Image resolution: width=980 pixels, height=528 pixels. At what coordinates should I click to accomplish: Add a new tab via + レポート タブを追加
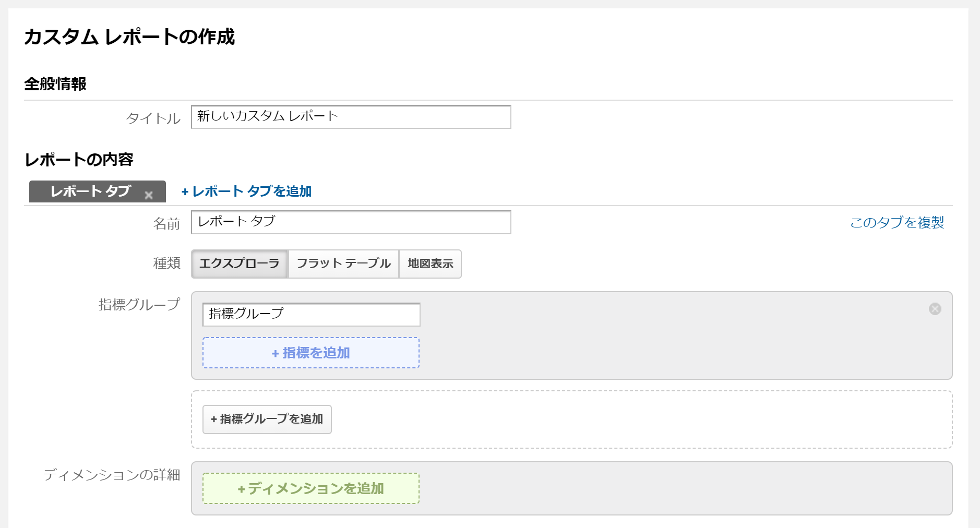(246, 191)
